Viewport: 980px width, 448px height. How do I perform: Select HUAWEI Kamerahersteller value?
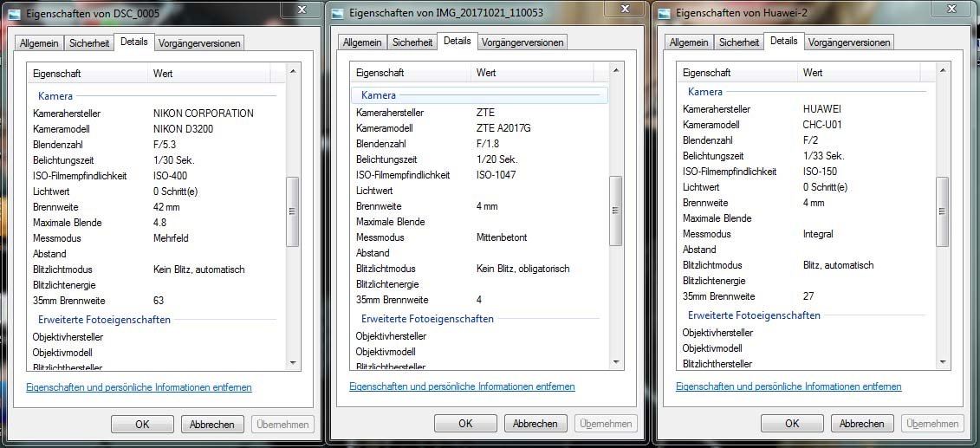(822, 108)
